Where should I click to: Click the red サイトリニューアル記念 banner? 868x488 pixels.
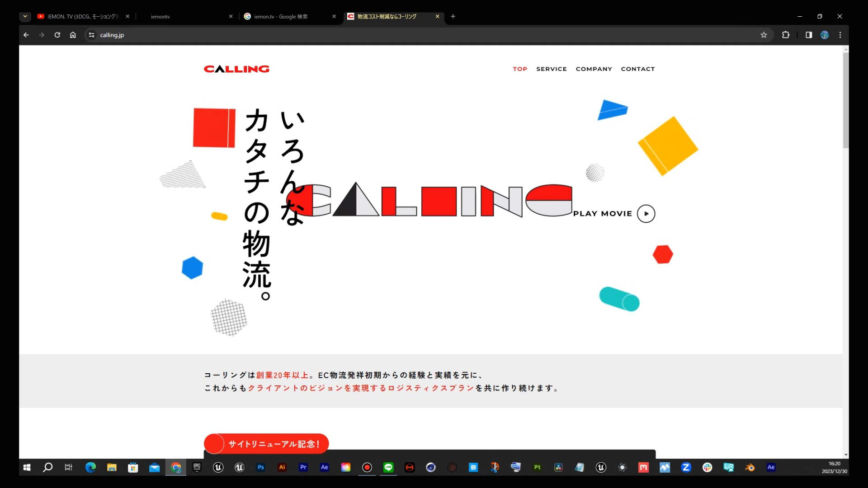click(x=266, y=444)
